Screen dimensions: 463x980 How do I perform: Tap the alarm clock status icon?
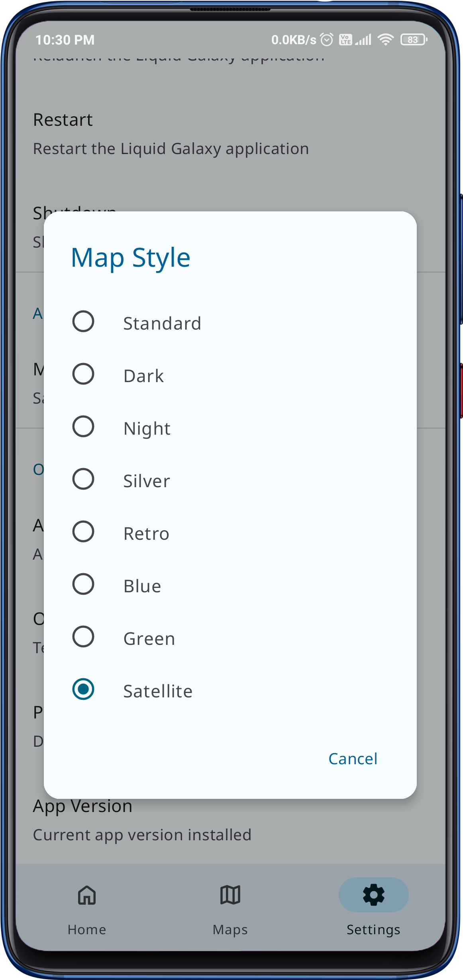click(327, 40)
